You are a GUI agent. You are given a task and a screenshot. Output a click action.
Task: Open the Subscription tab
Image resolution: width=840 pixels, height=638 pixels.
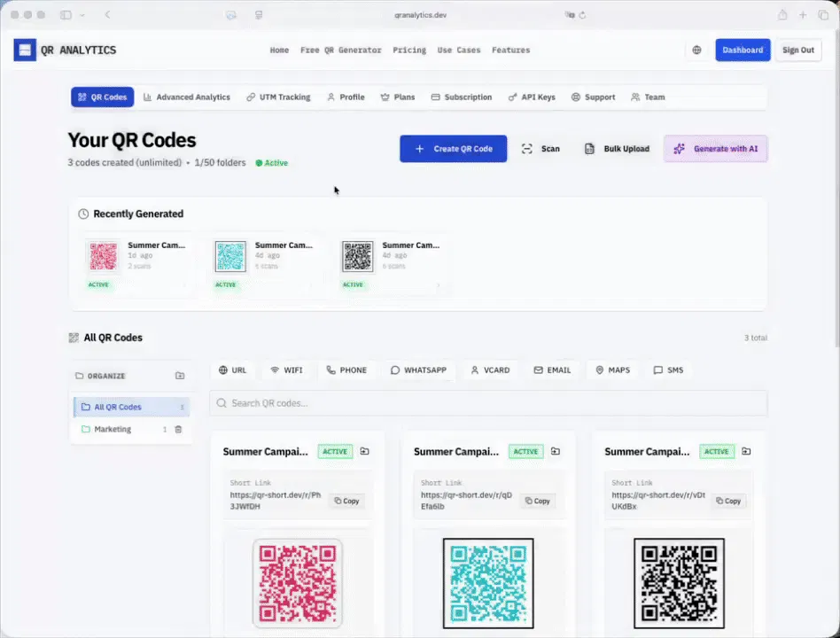click(x=462, y=97)
